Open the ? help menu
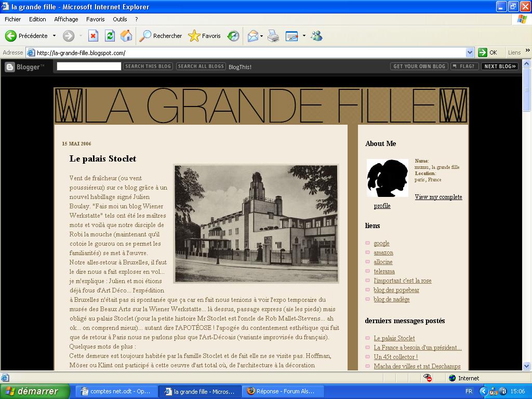The height and width of the screenshot is (399, 532). pos(137,19)
